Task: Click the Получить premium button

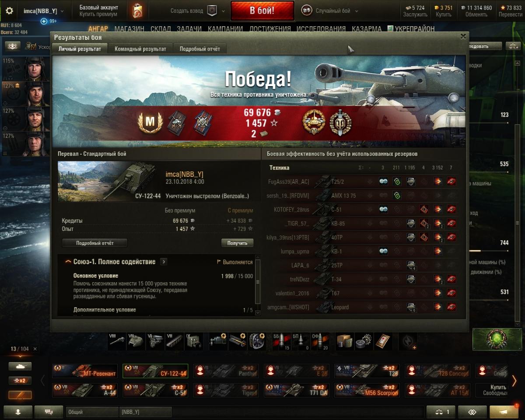Action: [x=238, y=243]
